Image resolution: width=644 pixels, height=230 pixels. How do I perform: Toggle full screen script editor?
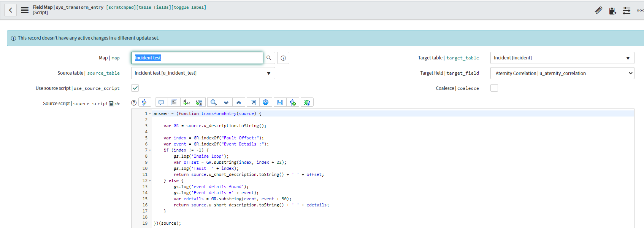[253, 102]
